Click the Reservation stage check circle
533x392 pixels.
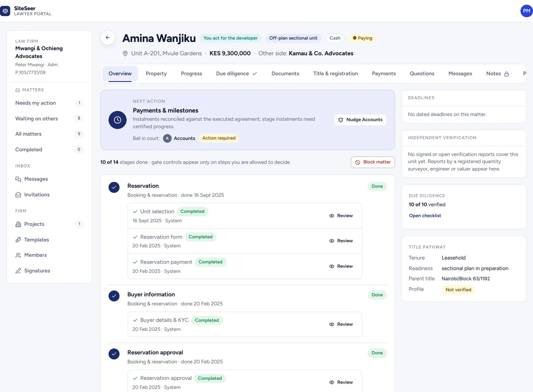pos(114,187)
